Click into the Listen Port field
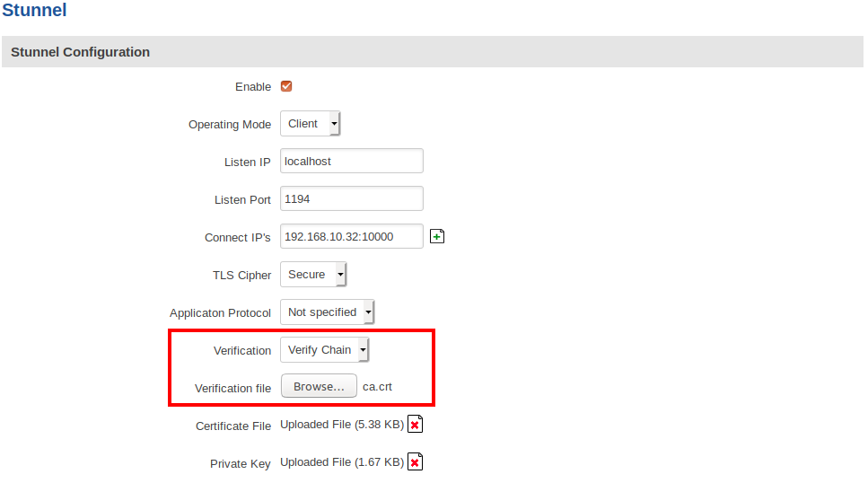The image size is (868, 483). [x=351, y=199]
